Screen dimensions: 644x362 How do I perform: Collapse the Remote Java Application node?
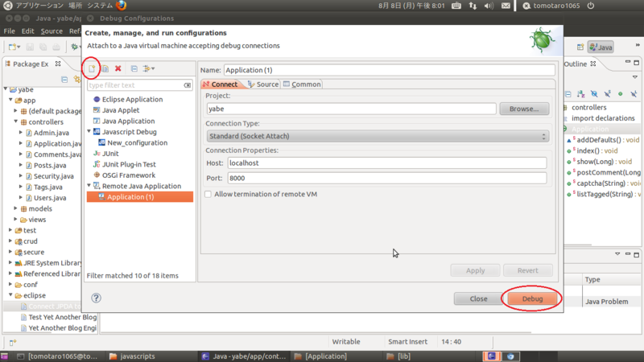tap(89, 186)
